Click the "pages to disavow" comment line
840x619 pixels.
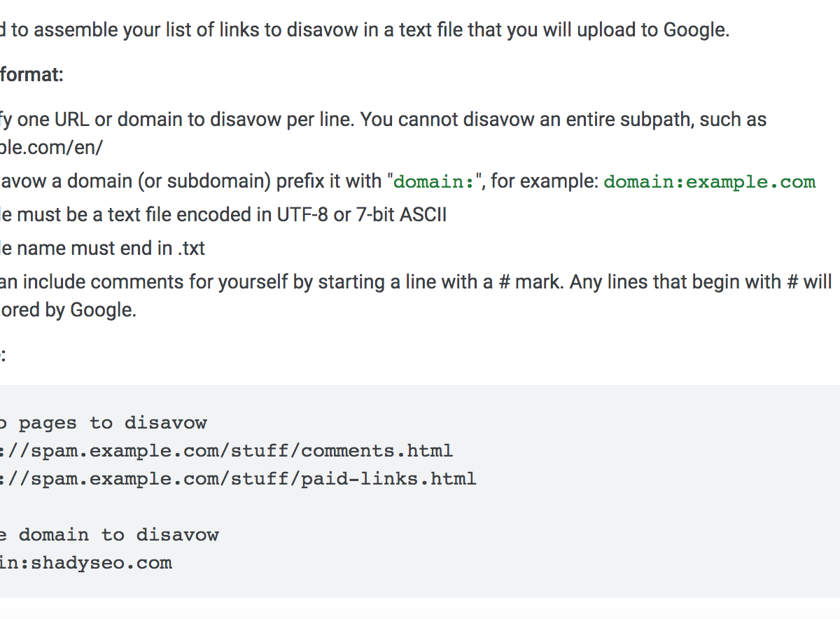pyautogui.click(x=112, y=423)
